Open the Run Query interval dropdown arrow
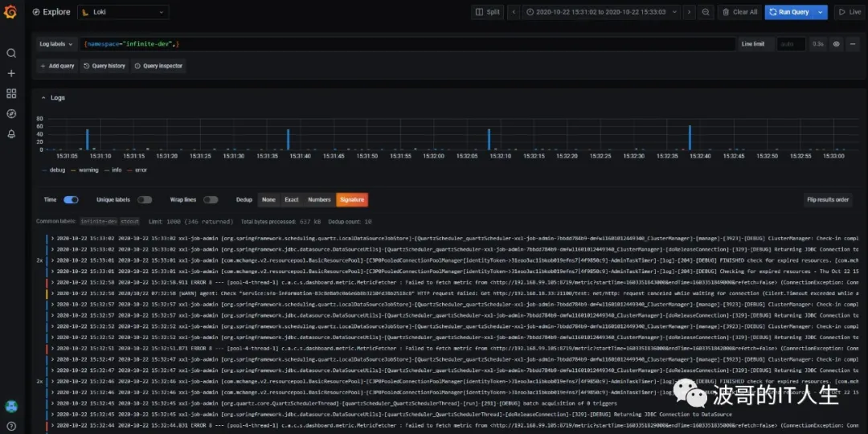Image resolution: width=868 pixels, height=434 pixels. (x=821, y=12)
